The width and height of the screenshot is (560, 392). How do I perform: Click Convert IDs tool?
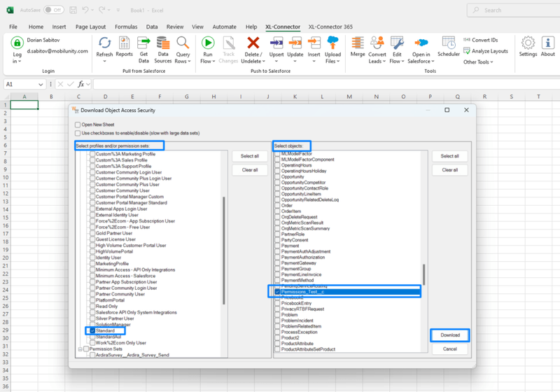480,40
